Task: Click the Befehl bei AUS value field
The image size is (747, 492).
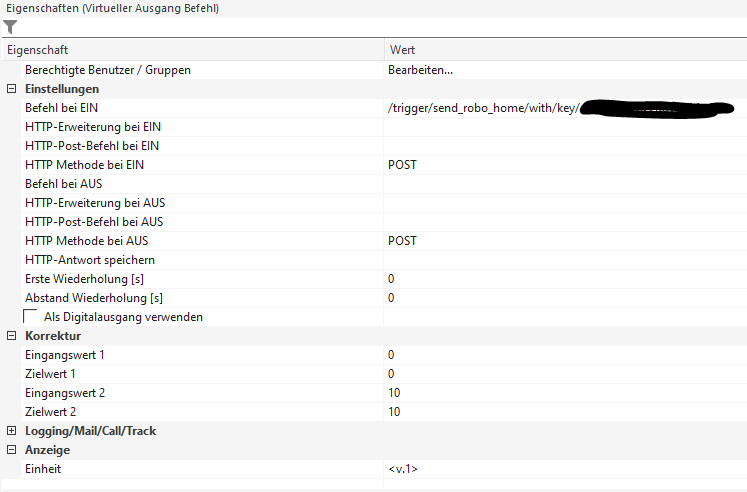Action: pyautogui.click(x=560, y=184)
